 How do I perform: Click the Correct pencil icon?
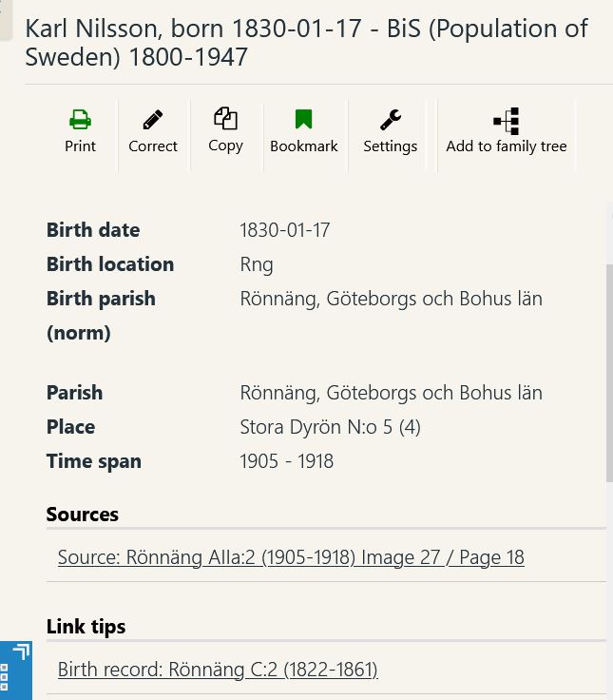[x=153, y=119]
